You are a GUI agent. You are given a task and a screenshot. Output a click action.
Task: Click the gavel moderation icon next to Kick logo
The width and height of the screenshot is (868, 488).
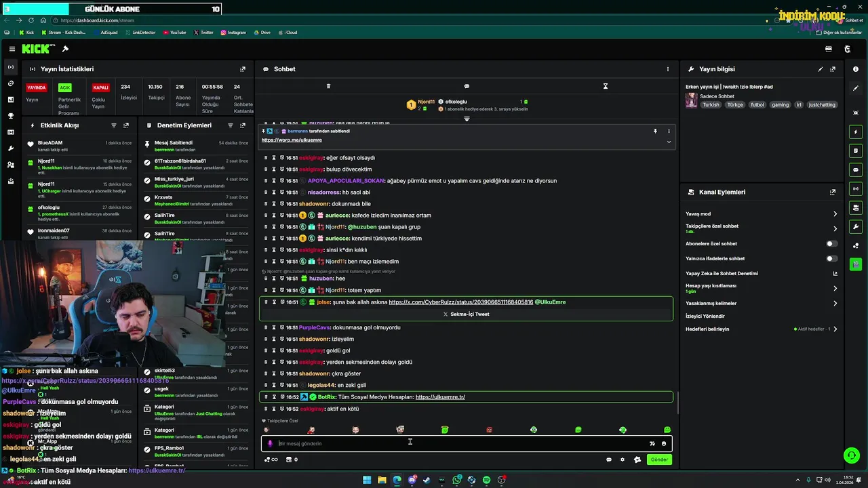pyautogui.click(x=65, y=49)
